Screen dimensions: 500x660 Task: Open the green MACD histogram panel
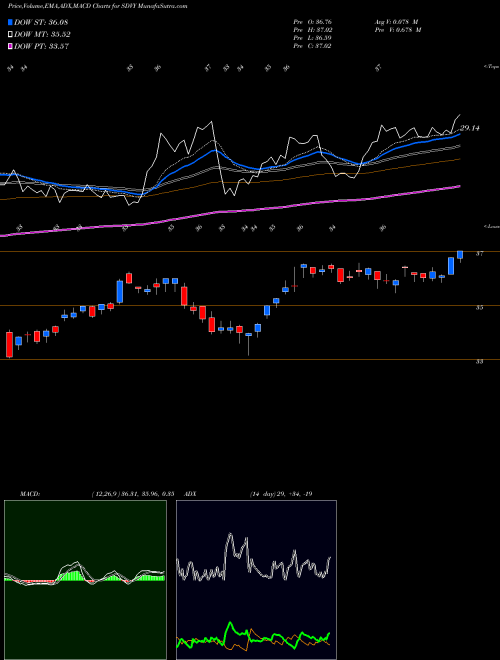click(x=85, y=580)
